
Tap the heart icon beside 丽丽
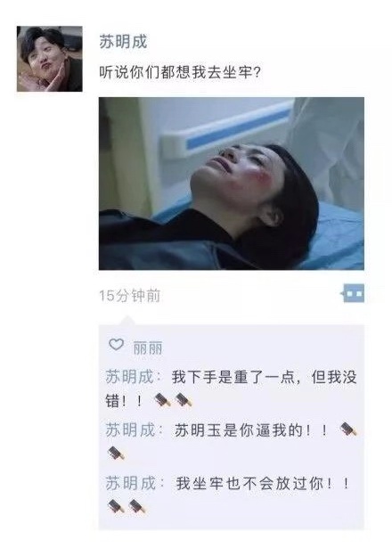pos(116,344)
